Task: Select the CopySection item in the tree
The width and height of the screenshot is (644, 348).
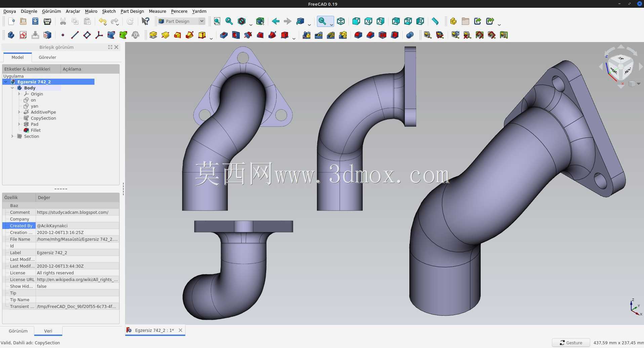Action: tap(43, 118)
